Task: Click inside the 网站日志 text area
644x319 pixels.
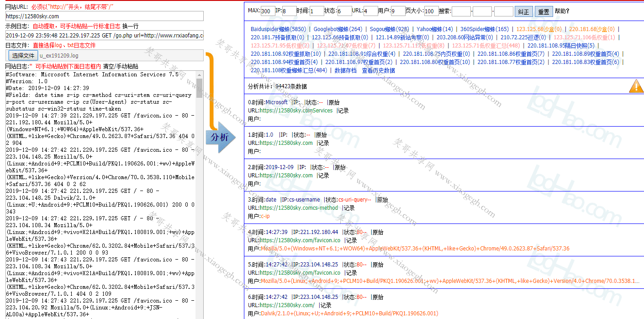Action: (x=101, y=195)
